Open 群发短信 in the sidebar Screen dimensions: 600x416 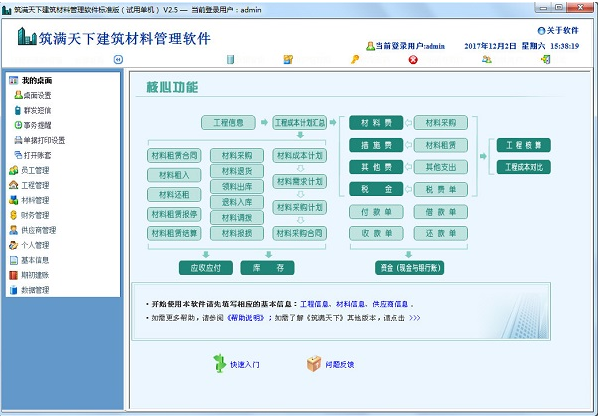[33, 110]
